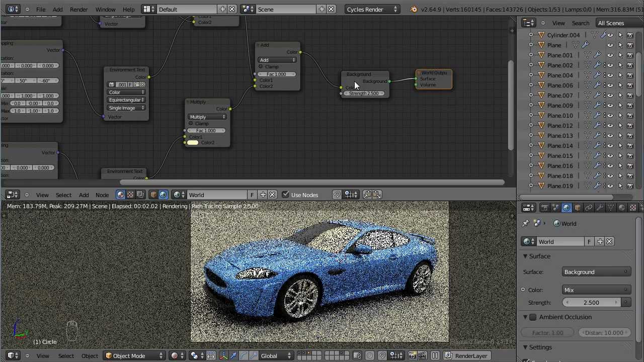
Task: Copy selected nodes to clipboard icon
Action: point(367,195)
